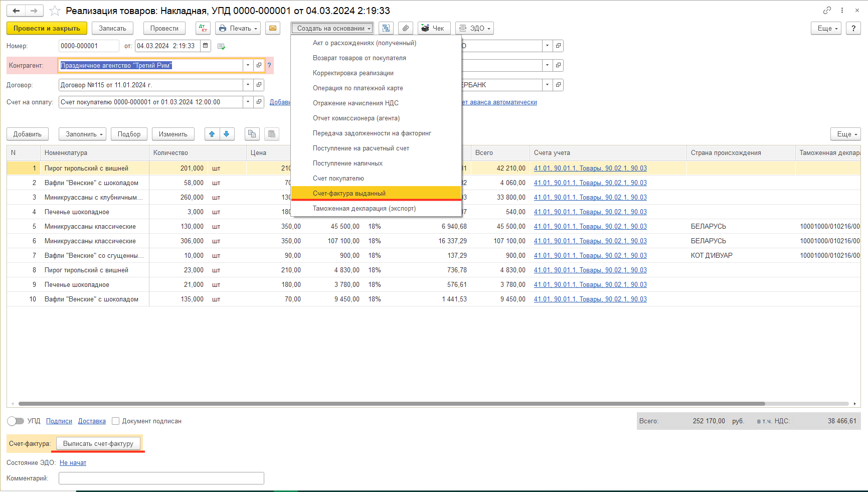This screenshot has width=868, height=492.
Task: Click the Изменить button
Action: (x=173, y=134)
